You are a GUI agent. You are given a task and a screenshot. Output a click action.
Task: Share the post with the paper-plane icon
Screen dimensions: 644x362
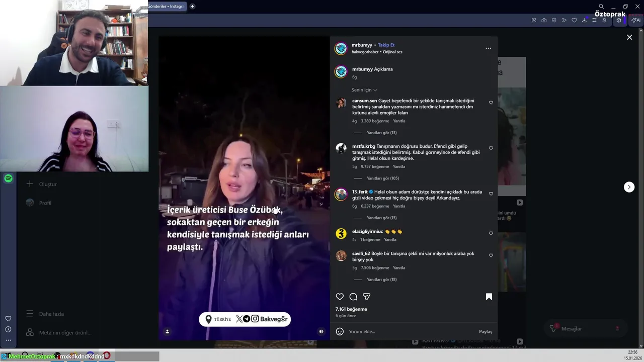tap(367, 297)
